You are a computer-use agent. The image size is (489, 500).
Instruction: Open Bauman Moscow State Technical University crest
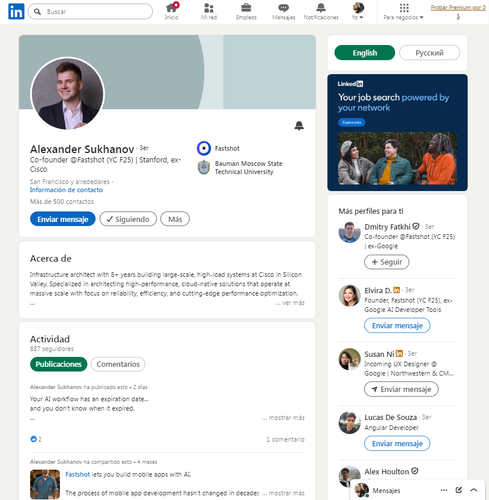(x=204, y=167)
